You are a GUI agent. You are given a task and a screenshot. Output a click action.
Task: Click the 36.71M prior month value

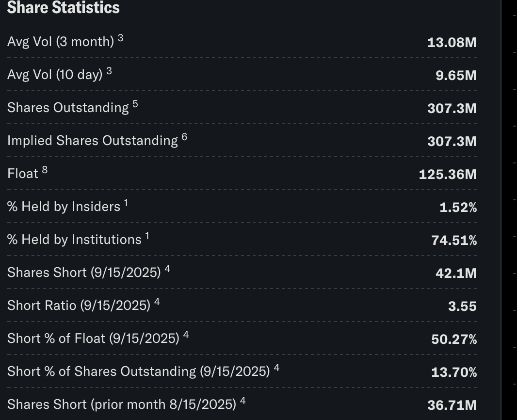pyautogui.click(x=452, y=405)
